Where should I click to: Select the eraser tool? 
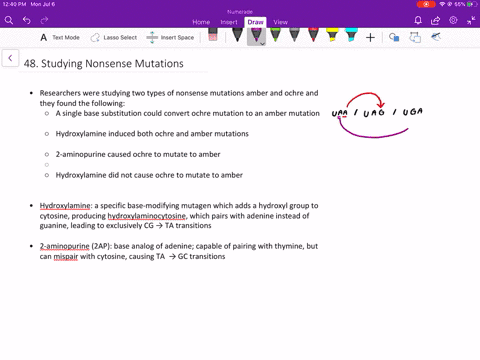coord(213,35)
